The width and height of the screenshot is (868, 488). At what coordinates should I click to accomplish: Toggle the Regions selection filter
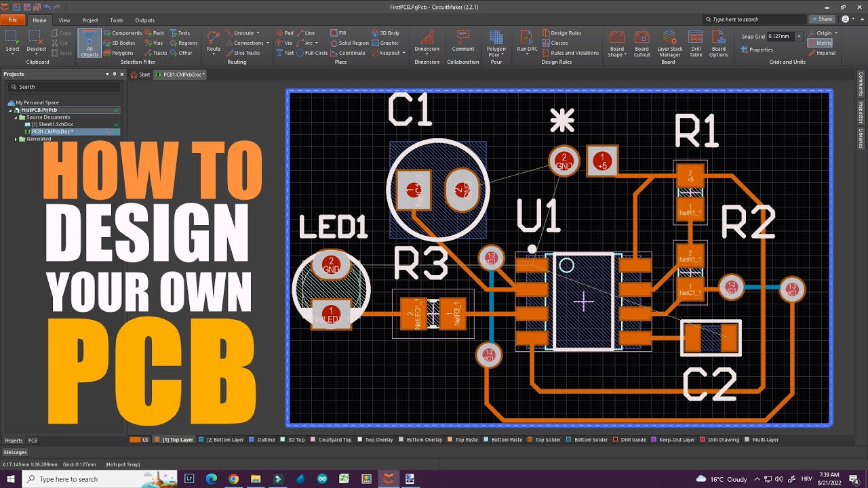coord(184,43)
